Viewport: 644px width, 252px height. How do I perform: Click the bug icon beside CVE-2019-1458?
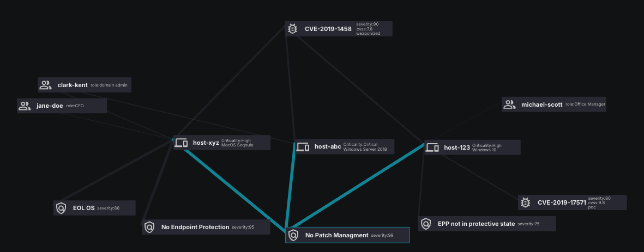(x=292, y=29)
